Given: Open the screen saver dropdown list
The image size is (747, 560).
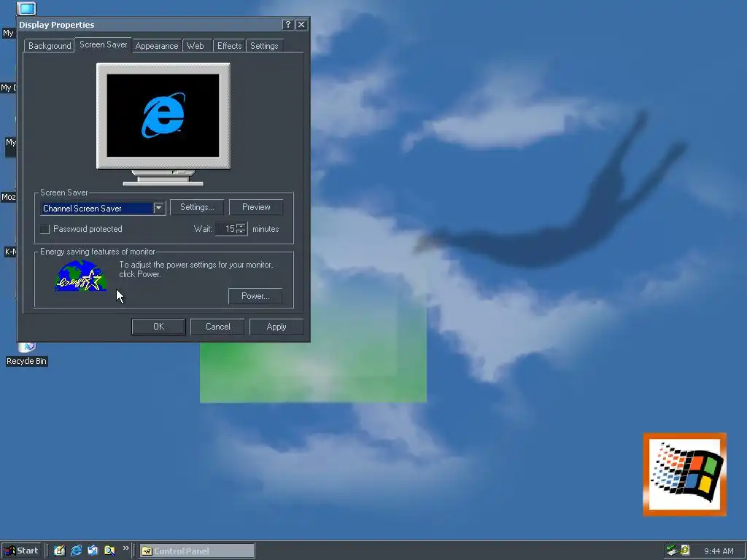Looking at the screenshot, I should (x=158, y=208).
